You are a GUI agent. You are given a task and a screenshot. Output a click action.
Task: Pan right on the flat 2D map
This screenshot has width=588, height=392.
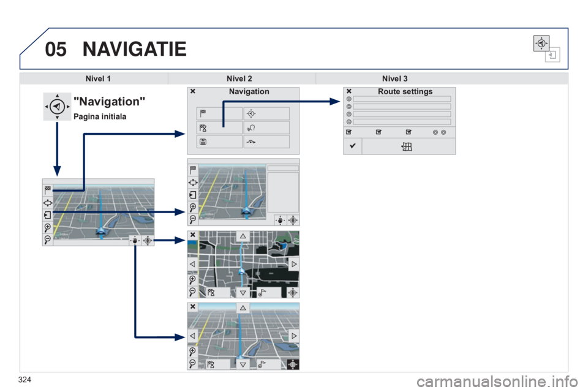point(294,264)
